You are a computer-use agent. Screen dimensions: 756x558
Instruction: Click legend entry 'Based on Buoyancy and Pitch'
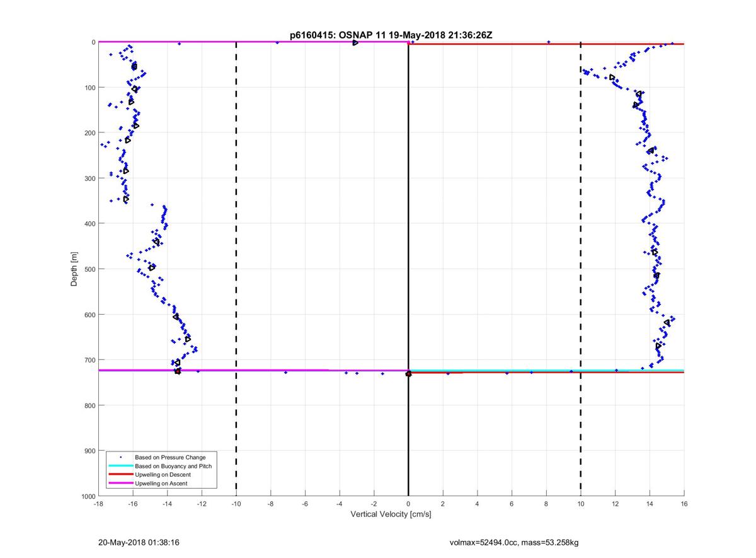point(173,465)
